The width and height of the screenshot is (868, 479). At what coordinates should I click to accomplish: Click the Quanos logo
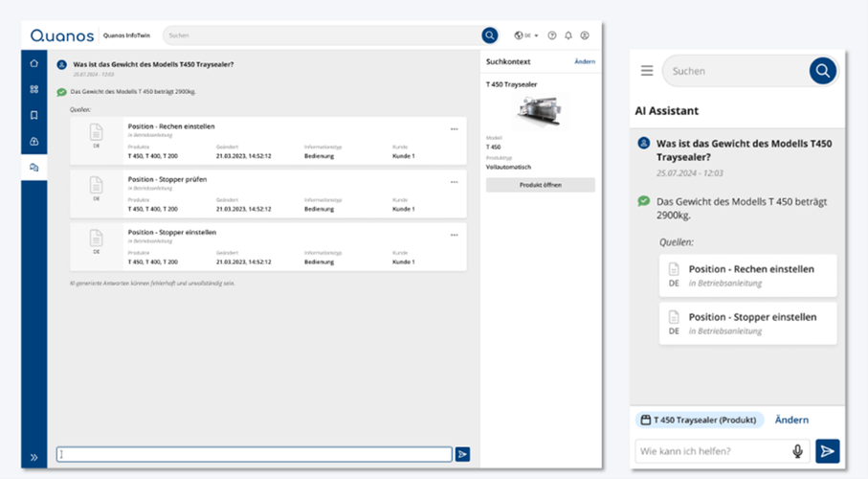pyautogui.click(x=62, y=35)
